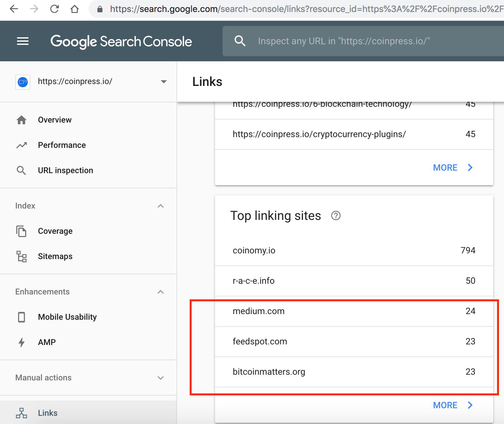Click the Google Search Console logo
The image size is (504, 424).
(121, 42)
